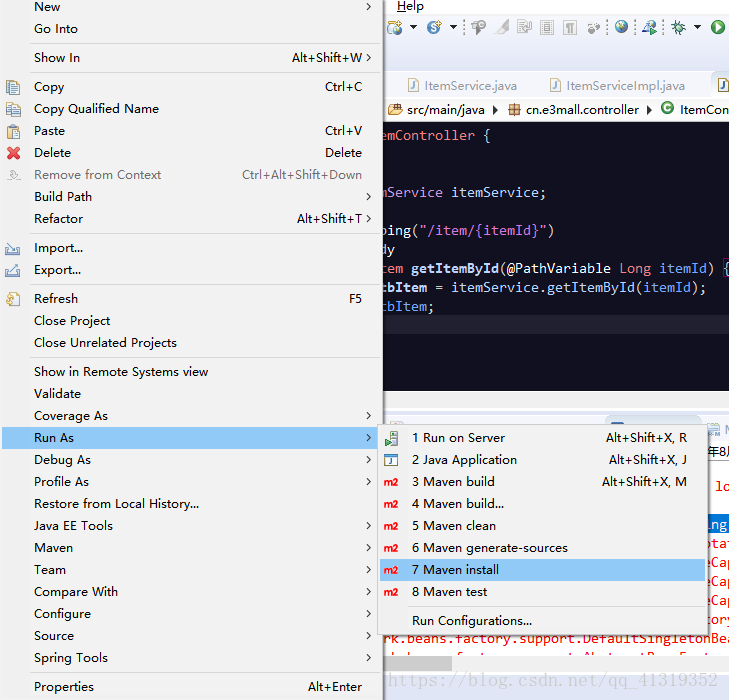Image resolution: width=729 pixels, height=700 pixels.
Task: Click the Java Application launch icon
Action: (391, 460)
